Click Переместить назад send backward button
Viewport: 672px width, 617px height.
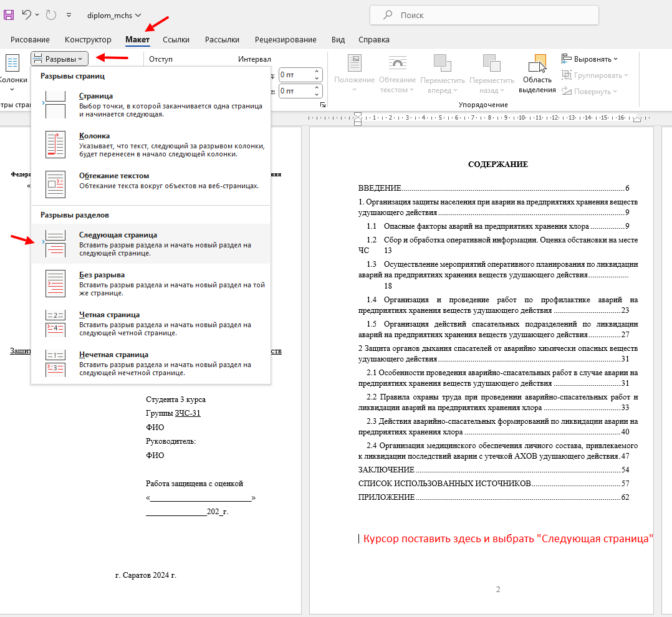point(492,73)
